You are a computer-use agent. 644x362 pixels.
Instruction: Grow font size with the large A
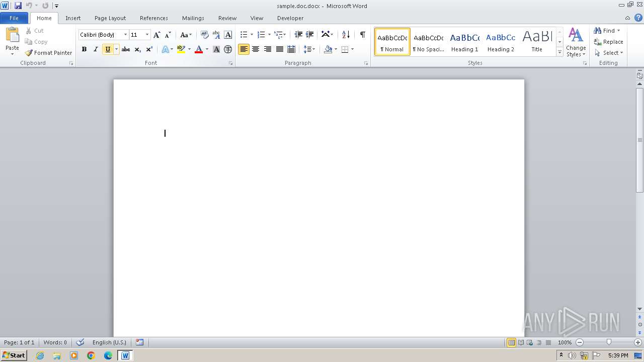click(x=156, y=35)
